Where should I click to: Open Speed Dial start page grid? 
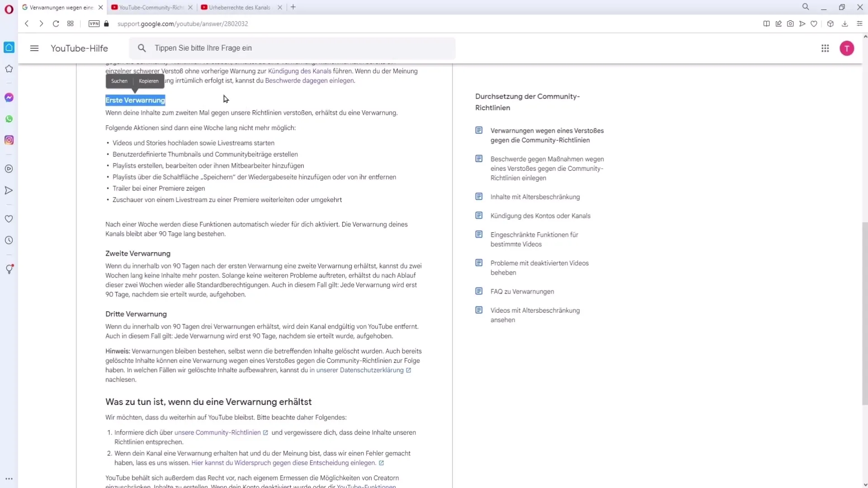pos(71,23)
